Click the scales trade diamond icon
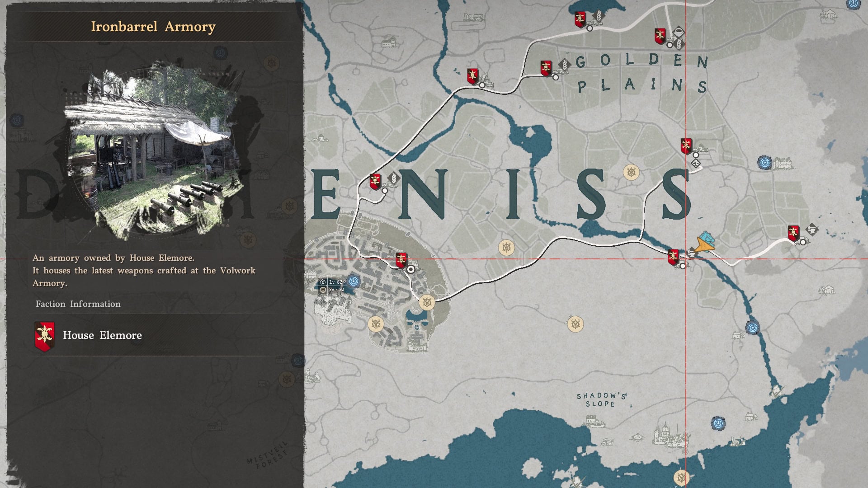 (696, 164)
